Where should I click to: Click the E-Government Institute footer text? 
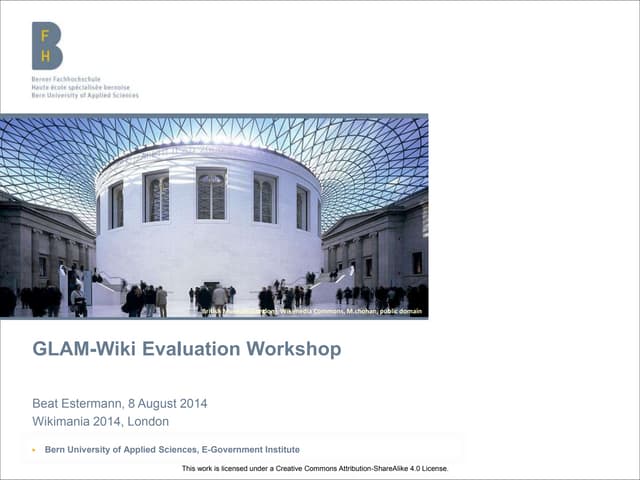click(172, 450)
